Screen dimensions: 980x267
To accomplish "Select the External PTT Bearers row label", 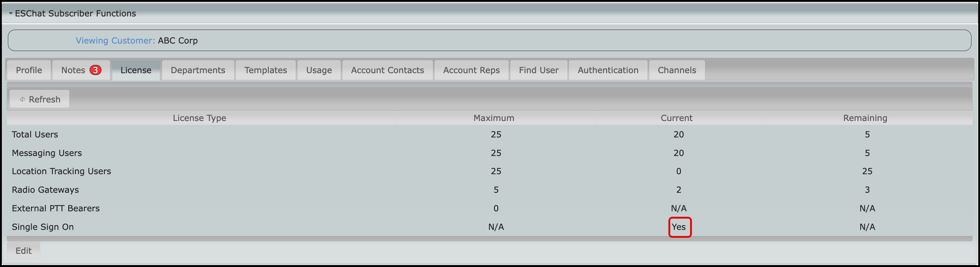I will click(56, 208).
